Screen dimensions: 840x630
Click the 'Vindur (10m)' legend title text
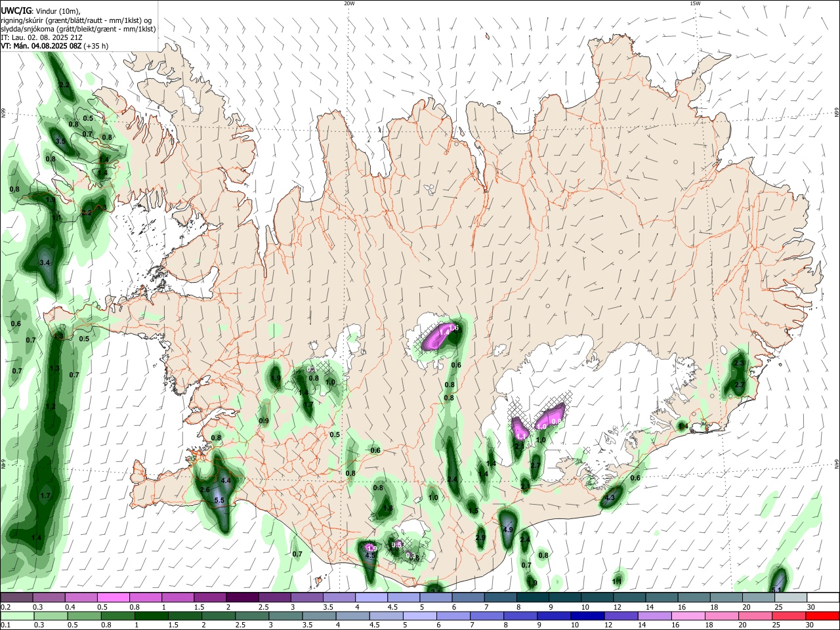(57, 11)
